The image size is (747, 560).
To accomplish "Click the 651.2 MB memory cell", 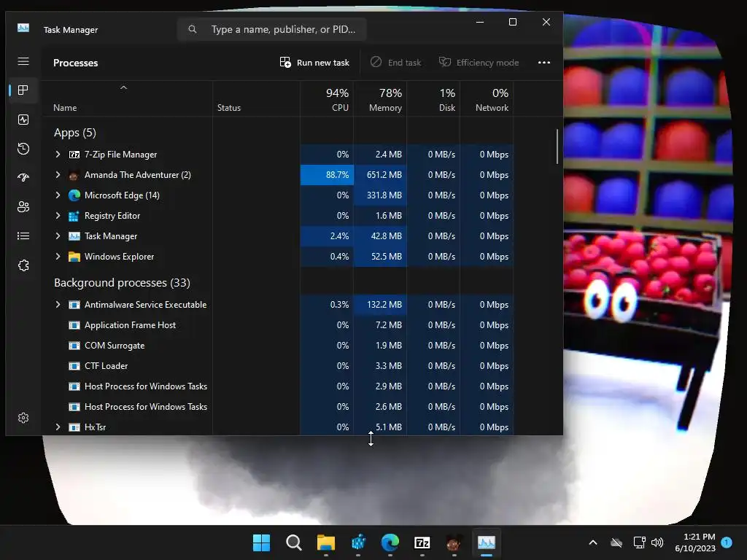I will (x=380, y=175).
